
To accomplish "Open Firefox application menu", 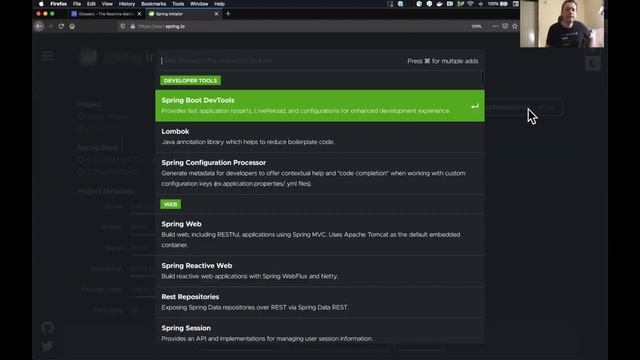I will 58,4.
